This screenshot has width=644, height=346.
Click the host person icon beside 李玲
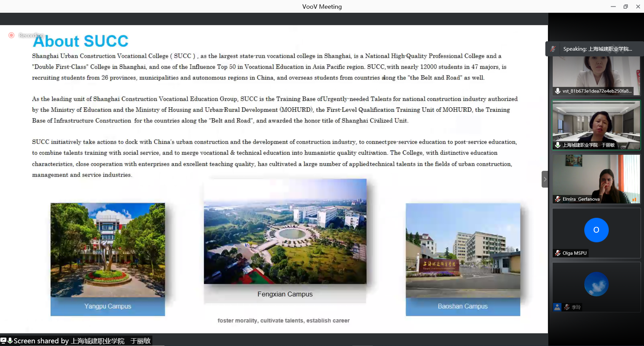557,307
